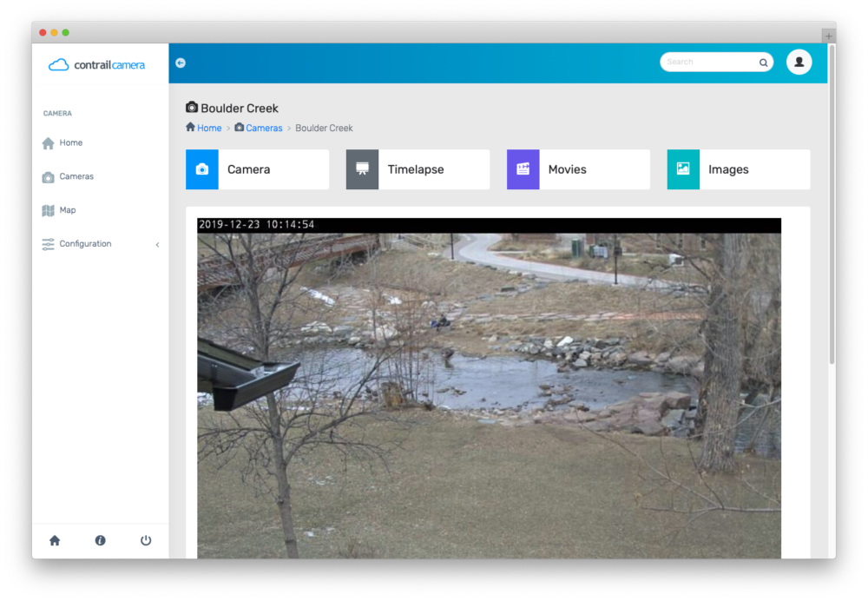Click the Boulder Creek page title
The height and width of the screenshot is (601, 868).
point(240,108)
